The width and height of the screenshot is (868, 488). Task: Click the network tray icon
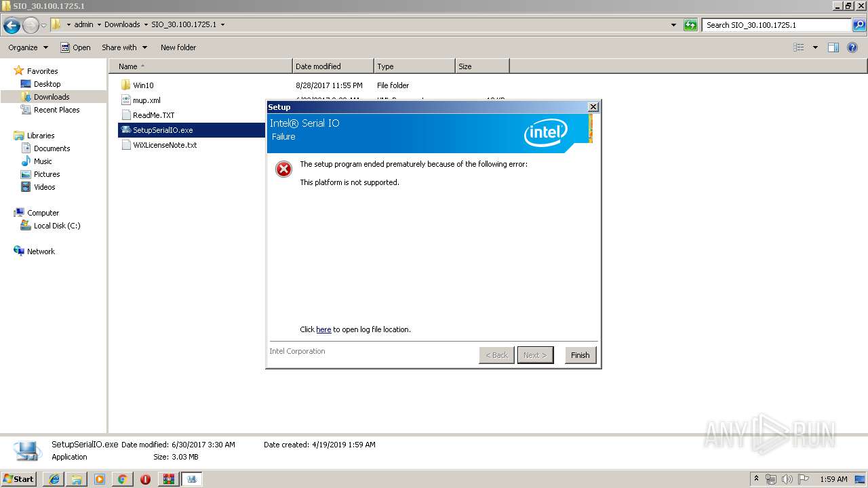[771, 479]
